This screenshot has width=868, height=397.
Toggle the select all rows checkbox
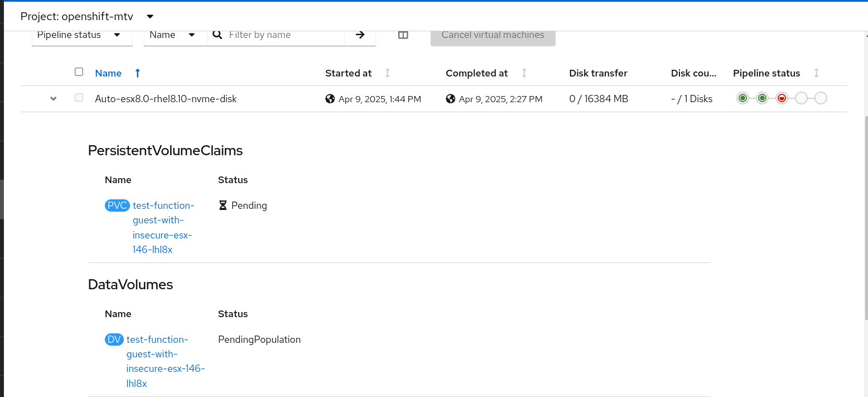pyautogui.click(x=79, y=72)
